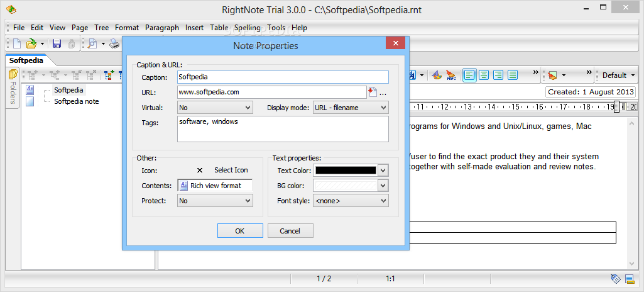Open the Folders side panel icon
The image size is (644, 292).
[x=13, y=74]
